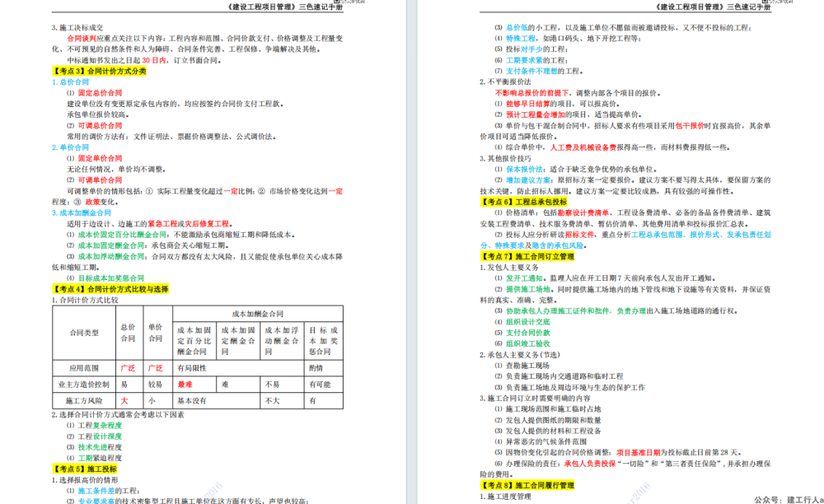
Task: Click the right page header '《建设工程项目管理》三色速记手册'
Action: (713, 7)
